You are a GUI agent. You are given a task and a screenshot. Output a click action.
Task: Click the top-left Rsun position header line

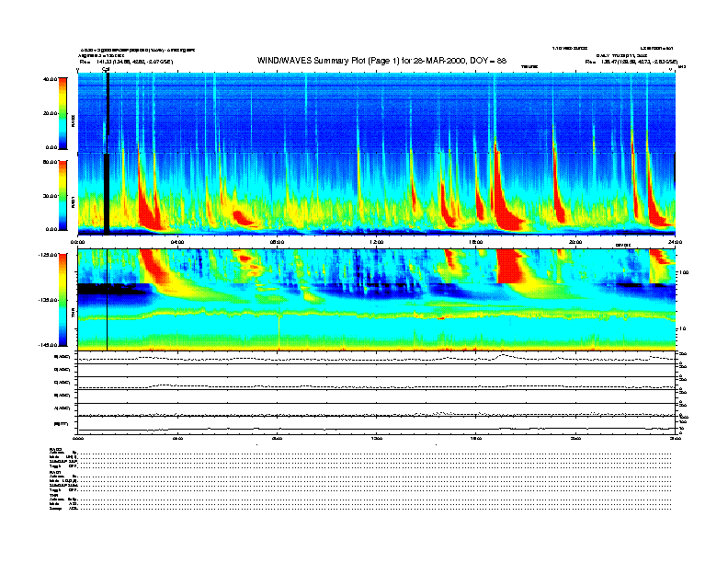tap(126, 62)
